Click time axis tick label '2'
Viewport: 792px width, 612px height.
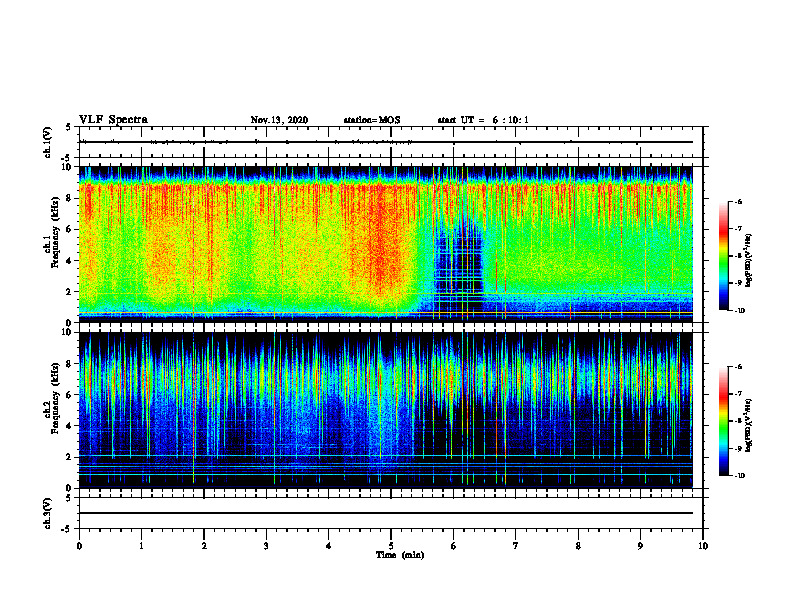[204, 546]
